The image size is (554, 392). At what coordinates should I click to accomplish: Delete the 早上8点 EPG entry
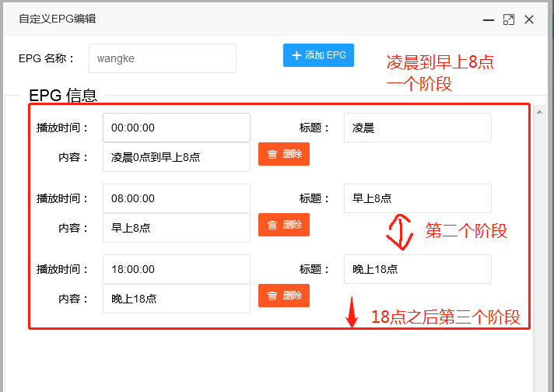coord(284,225)
